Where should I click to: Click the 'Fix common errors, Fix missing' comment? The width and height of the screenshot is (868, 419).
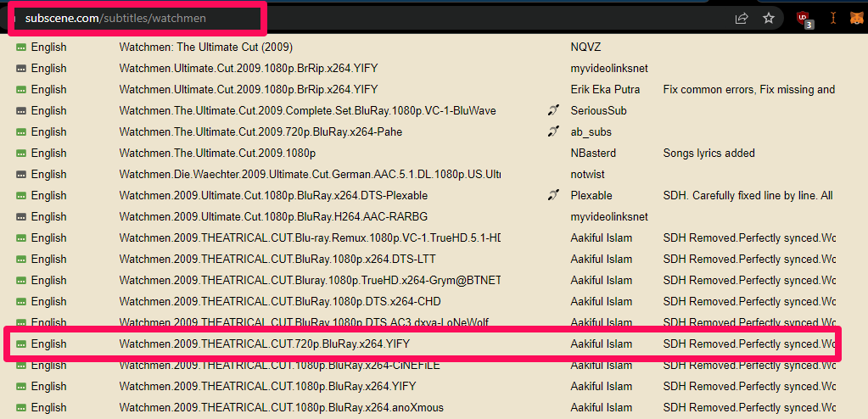click(749, 89)
